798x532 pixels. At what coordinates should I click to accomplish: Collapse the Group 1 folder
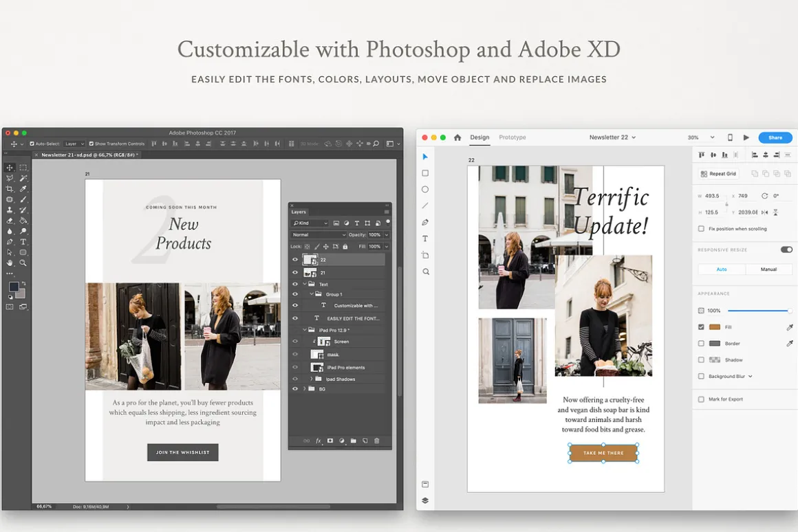(312, 294)
